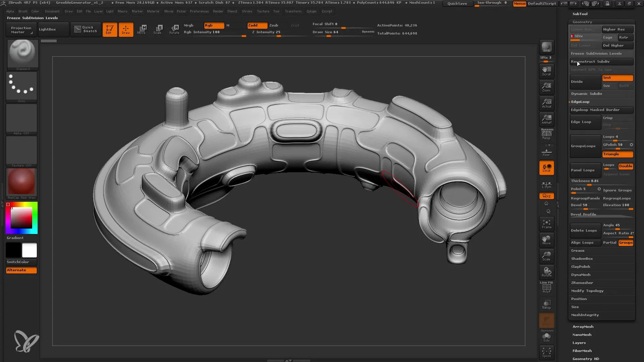
Task: Toggle Smt smoothing on Divide
Action: click(618, 78)
